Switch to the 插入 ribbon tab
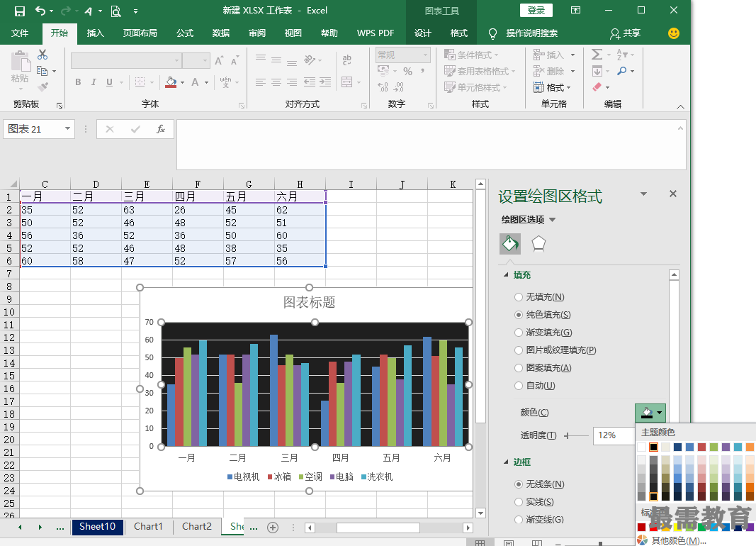Image resolution: width=756 pixels, height=546 pixels. click(x=95, y=33)
